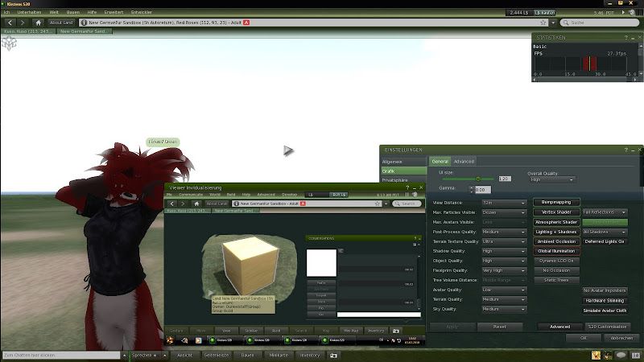Image resolution: width=644 pixels, height=362 pixels.
Task: Click the chat field 'Zum Chatten hier klicken'
Action: tap(61, 355)
